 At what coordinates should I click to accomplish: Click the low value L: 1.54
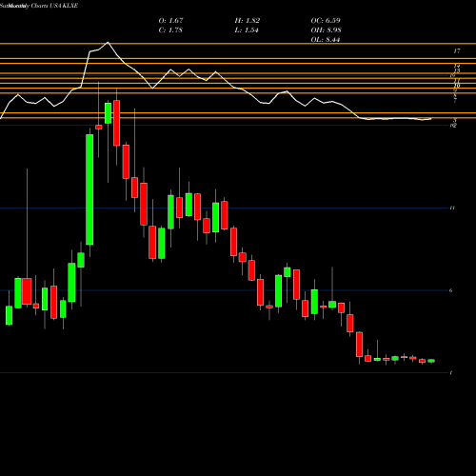pos(247,30)
